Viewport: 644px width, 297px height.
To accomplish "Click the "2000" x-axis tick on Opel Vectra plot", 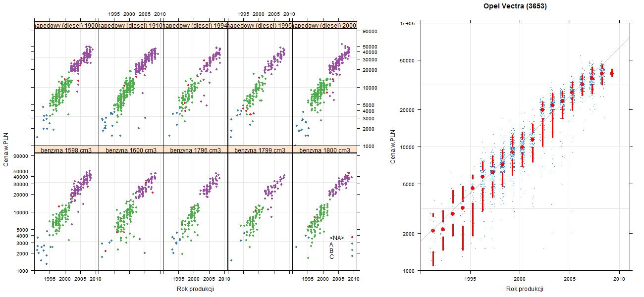I will (x=520, y=279).
